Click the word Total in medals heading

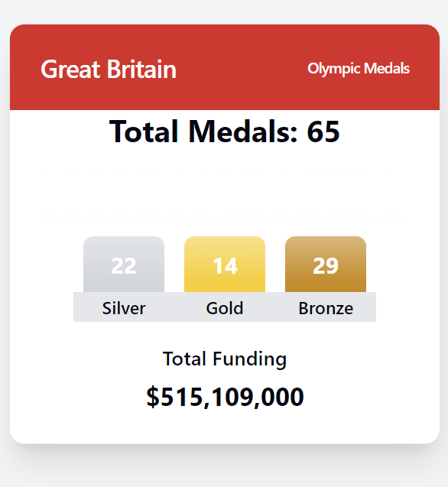(x=144, y=131)
